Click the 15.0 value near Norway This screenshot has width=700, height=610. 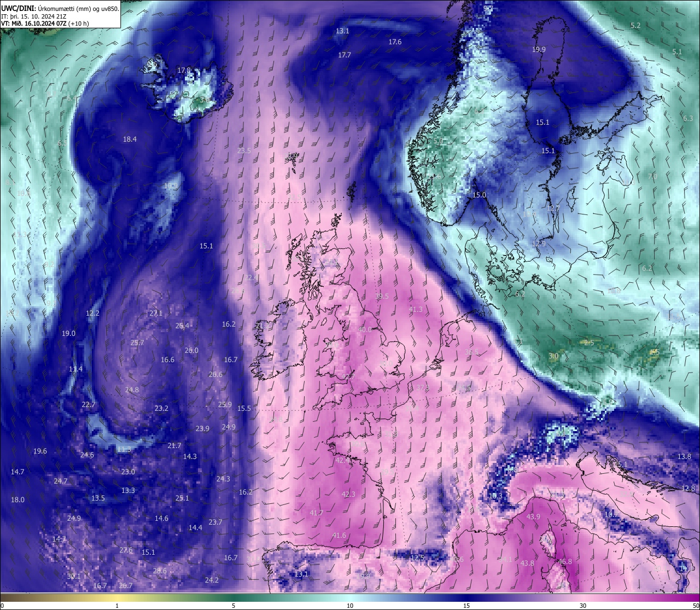[x=479, y=195]
